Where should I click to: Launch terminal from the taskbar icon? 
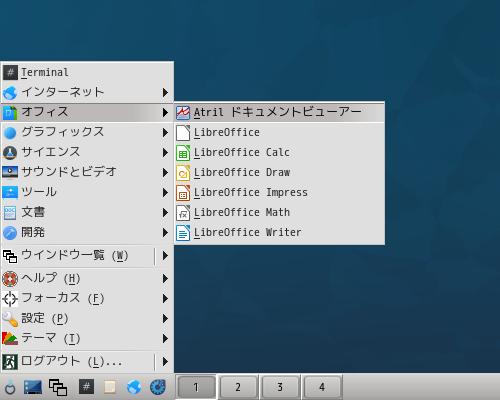point(86,387)
